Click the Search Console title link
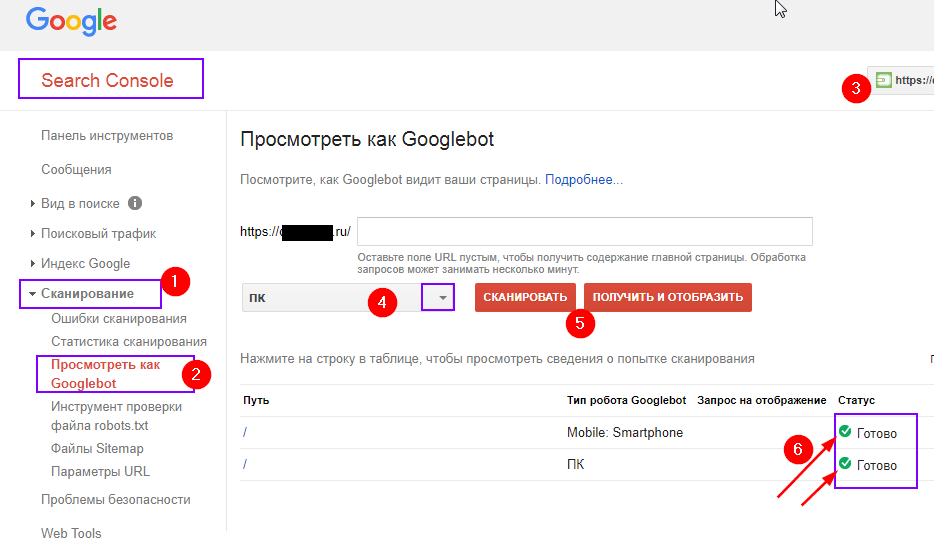The width and height of the screenshot is (934, 550). coord(107,80)
